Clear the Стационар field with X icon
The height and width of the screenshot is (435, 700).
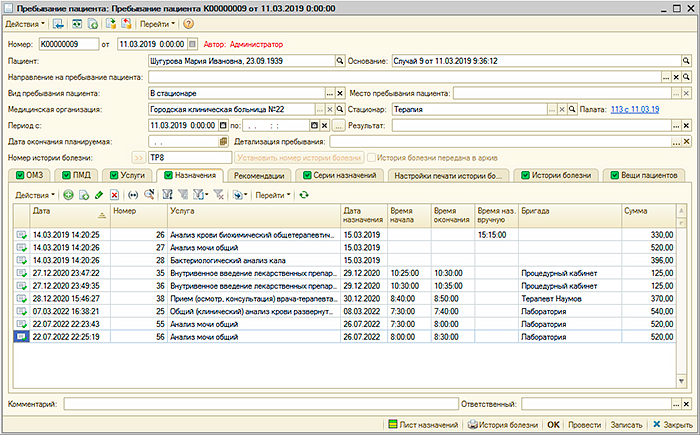(x=560, y=109)
